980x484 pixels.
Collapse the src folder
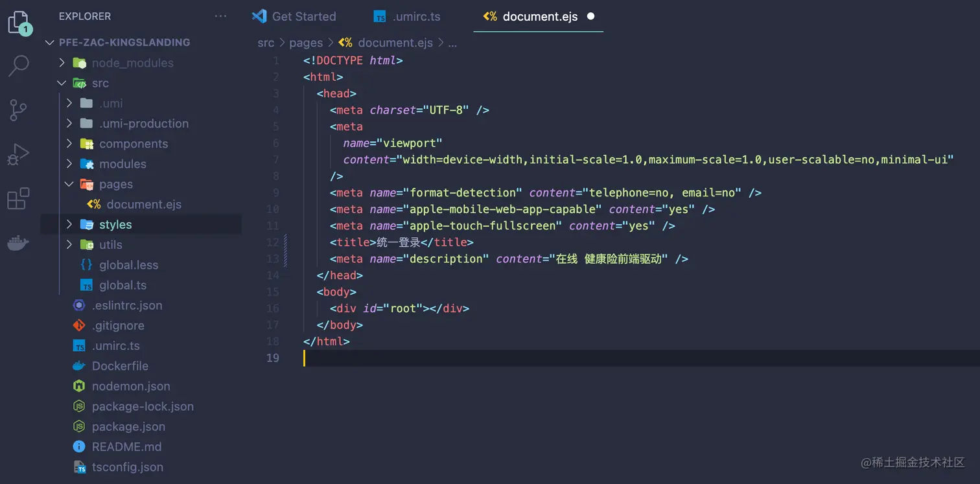point(62,83)
